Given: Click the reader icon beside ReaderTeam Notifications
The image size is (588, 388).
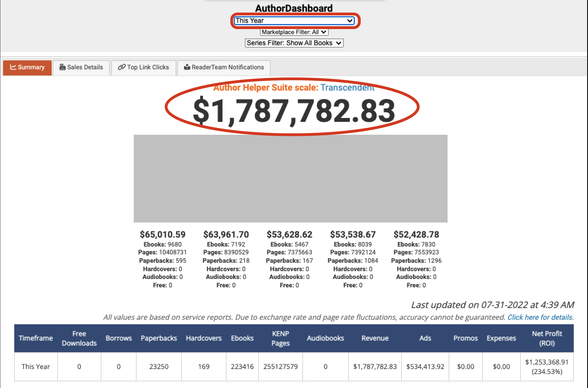Looking at the screenshot, I should coord(187,67).
